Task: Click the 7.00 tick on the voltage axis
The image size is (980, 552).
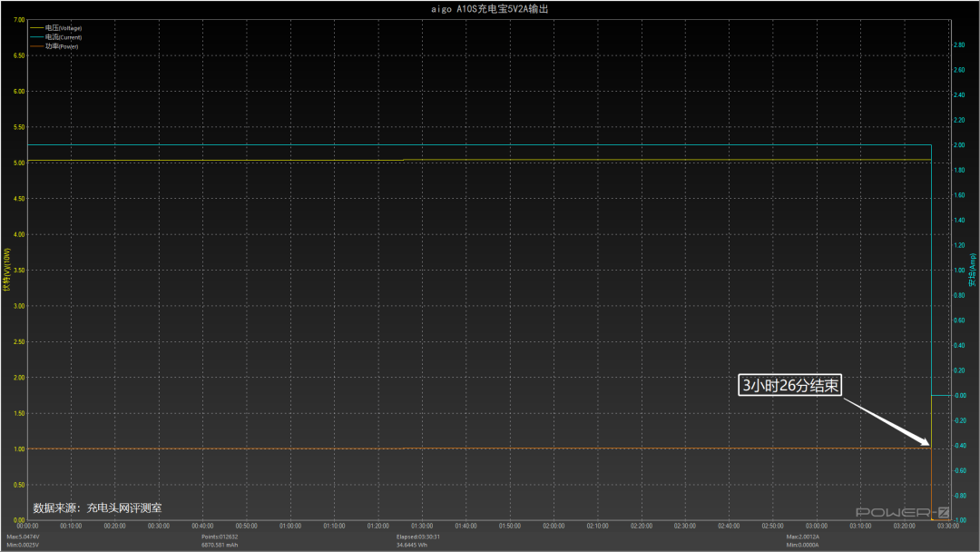Action: point(19,20)
